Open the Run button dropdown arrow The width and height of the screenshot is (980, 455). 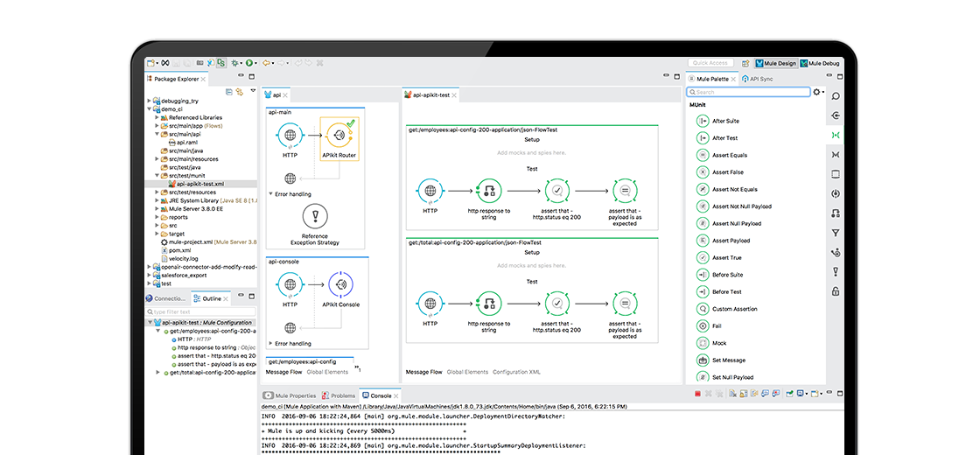(255, 63)
